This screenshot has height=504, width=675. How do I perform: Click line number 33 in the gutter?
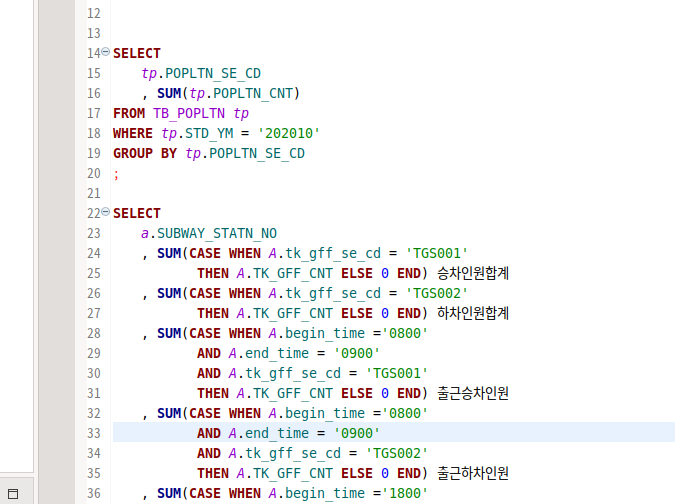point(94,433)
